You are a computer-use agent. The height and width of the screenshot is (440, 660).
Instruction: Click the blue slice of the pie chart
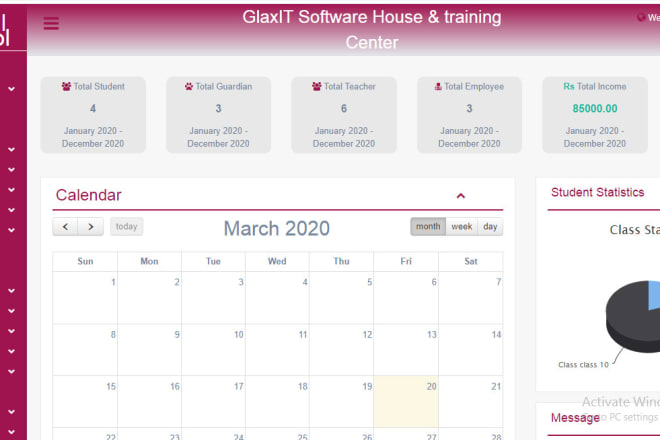pyautogui.click(x=655, y=295)
